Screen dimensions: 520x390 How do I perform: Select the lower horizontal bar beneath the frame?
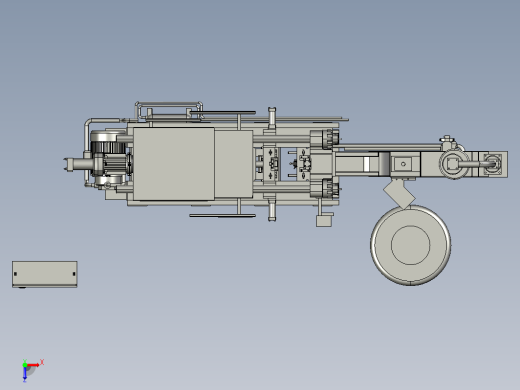pyautogui.click(x=222, y=216)
